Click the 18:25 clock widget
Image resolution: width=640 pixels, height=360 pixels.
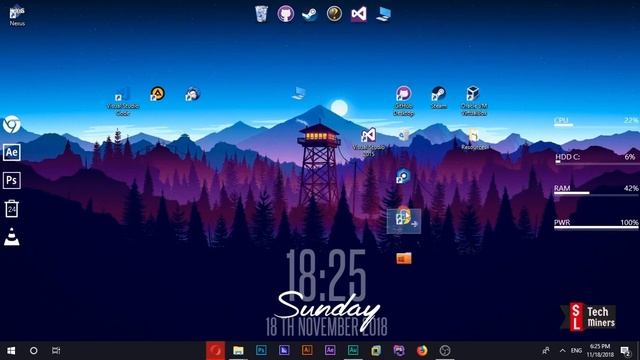[326, 276]
